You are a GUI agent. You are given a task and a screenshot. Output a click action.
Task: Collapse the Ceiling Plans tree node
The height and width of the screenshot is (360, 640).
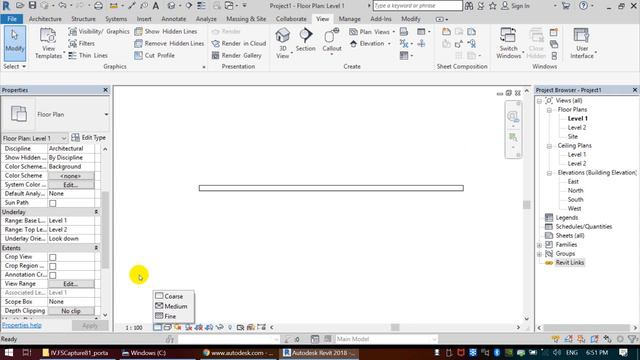pyautogui.click(x=549, y=146)
